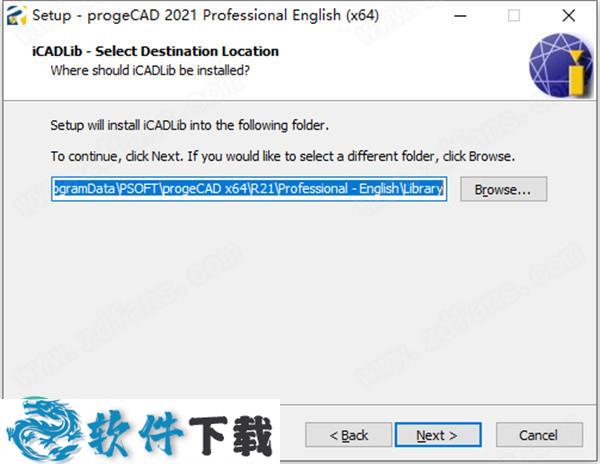Click the grayed-out maximize window button

(514, 16)
